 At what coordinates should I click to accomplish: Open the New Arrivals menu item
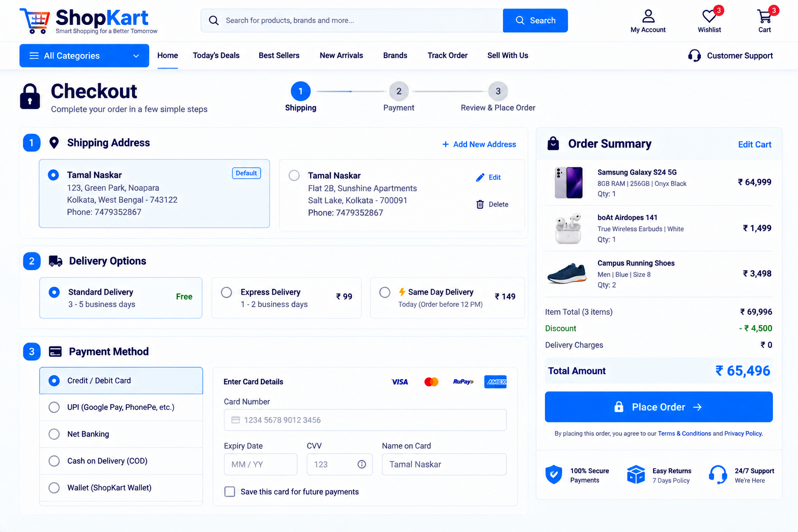(341, 56)
